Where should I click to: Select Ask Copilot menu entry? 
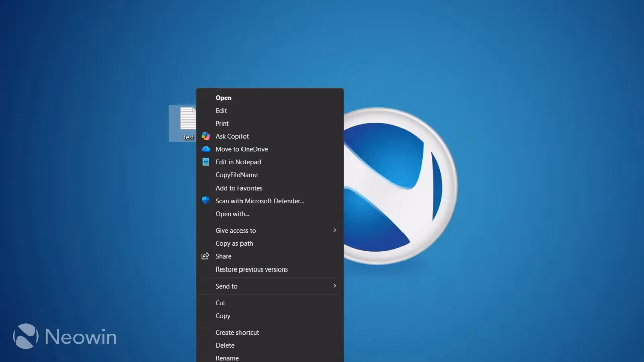click(270, 136)
